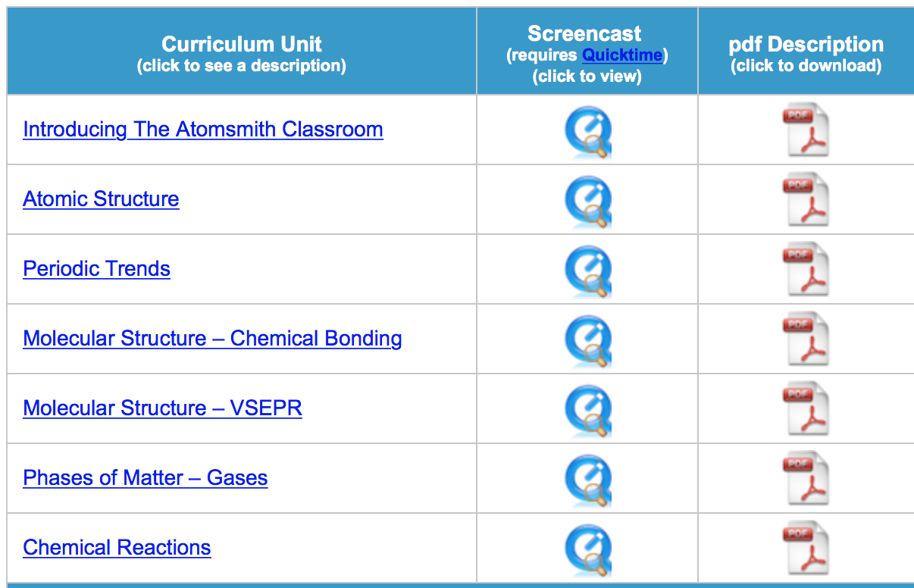Screen dimensions: 914x588
Task: Open the Atomic Structure unit description
Action: 101,199
